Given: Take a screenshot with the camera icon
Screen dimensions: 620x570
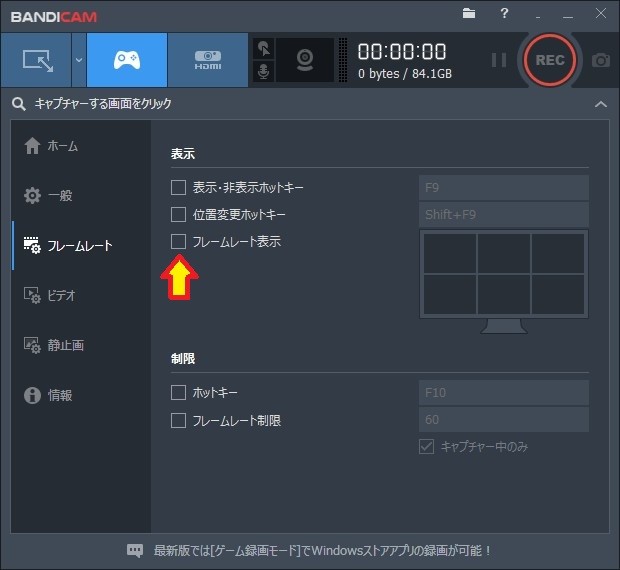Looking at the screenshot, I should click(600, 60).
